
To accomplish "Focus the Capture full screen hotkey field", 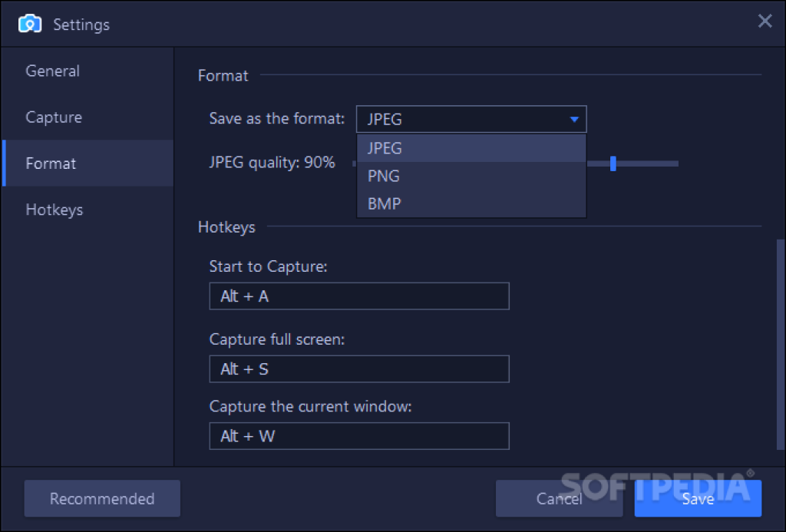I will click(359, 369).
